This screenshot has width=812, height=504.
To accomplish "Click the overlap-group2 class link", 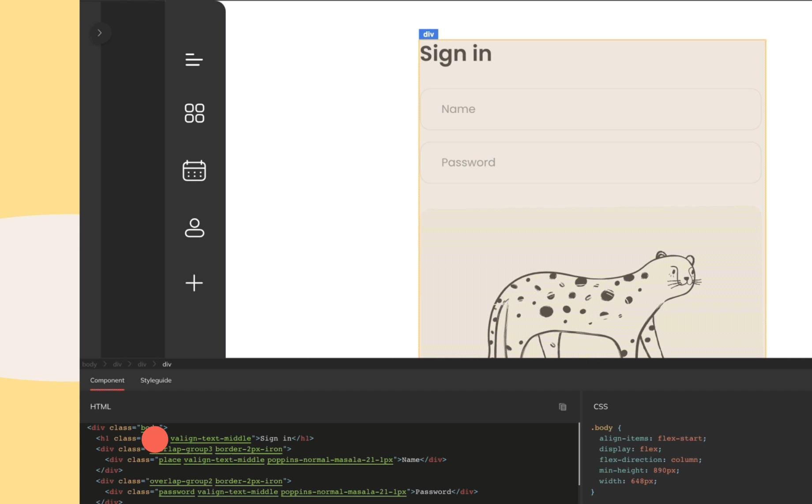I will point(181,481).
